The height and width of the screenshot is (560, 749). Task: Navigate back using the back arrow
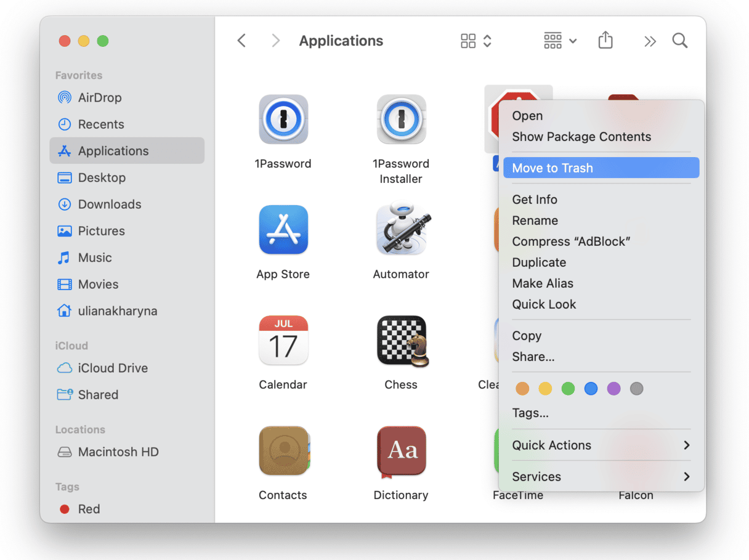coord(241,40)
